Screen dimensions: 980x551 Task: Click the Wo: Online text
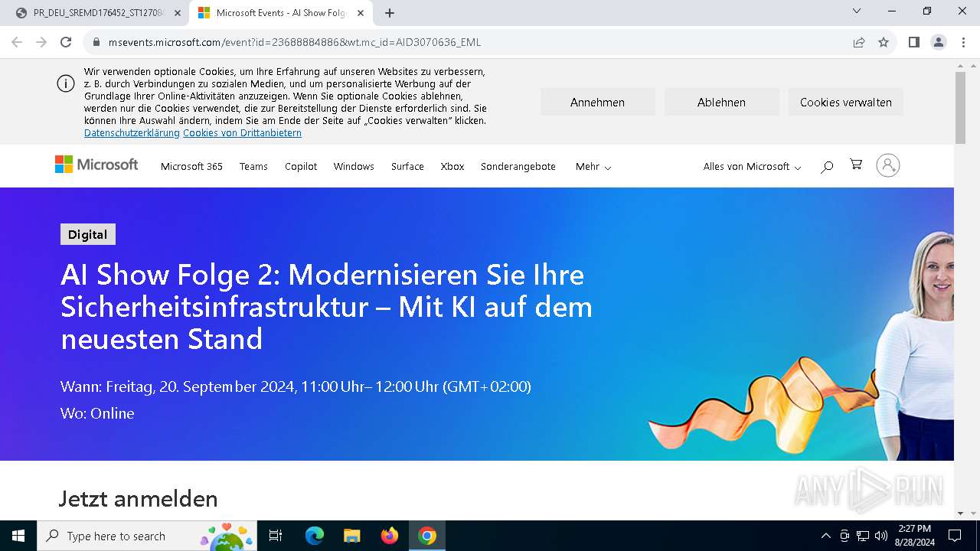97,413
